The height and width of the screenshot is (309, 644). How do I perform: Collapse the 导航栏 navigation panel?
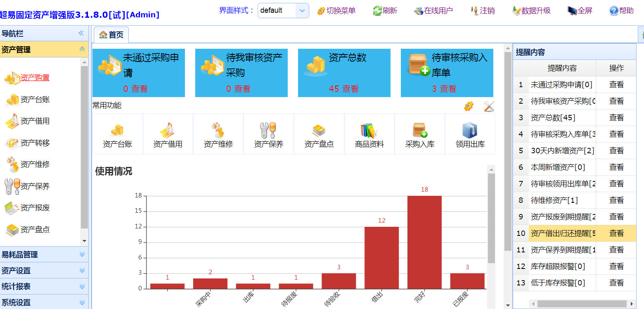click(x=81, y=33)
